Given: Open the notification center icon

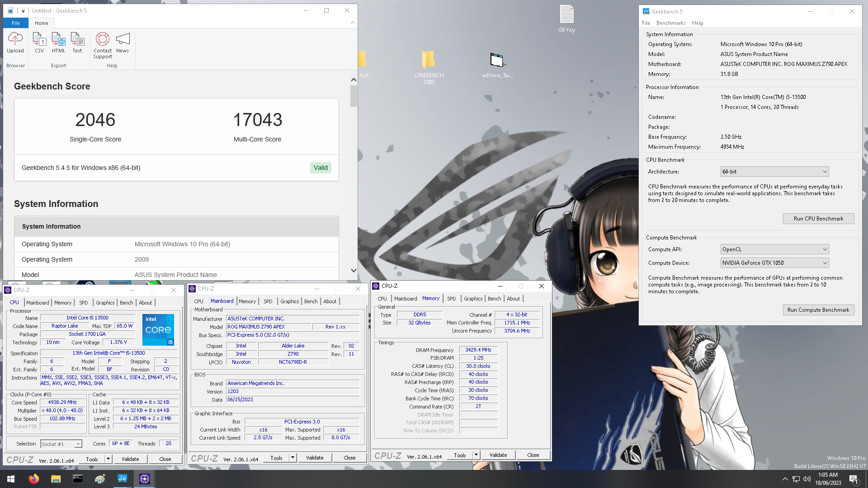Looking at the screenshot, I should tap(854, 479).
